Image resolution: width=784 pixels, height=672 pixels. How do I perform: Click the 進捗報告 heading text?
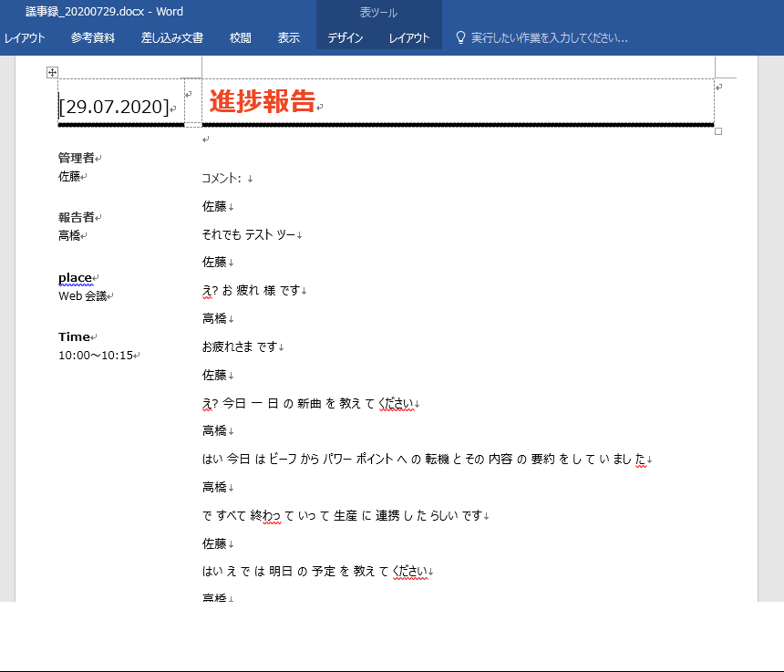(x=263, y=102)
